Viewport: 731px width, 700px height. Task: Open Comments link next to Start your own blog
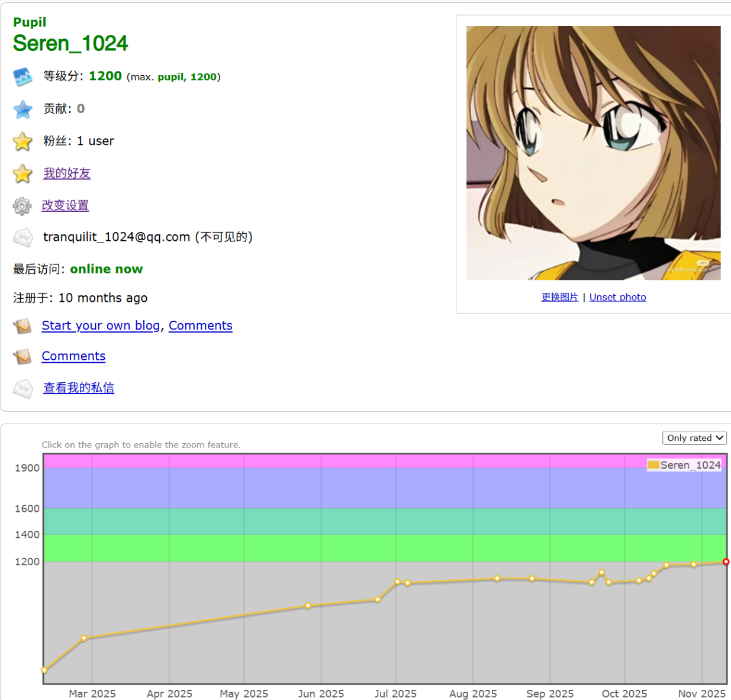tap(201, 325)
